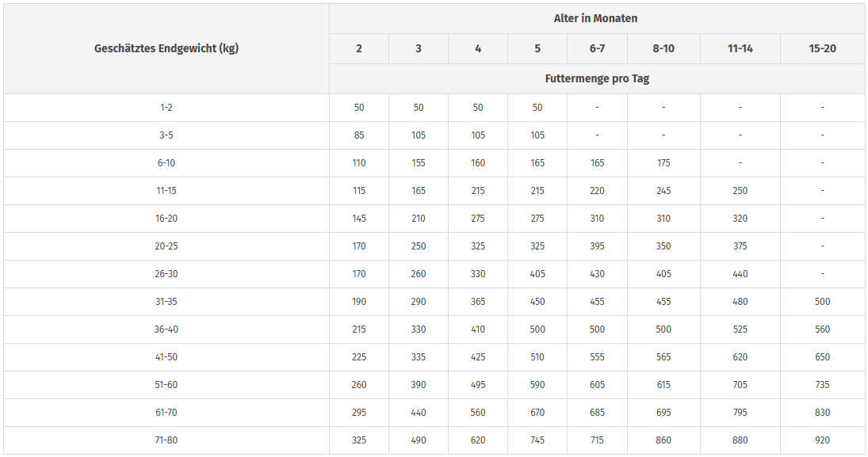Image resolution: width=868 pixels, height=457 pixels.
Task: Click the 26-30 kg weight row label
Action: click(x=166, y=274)
